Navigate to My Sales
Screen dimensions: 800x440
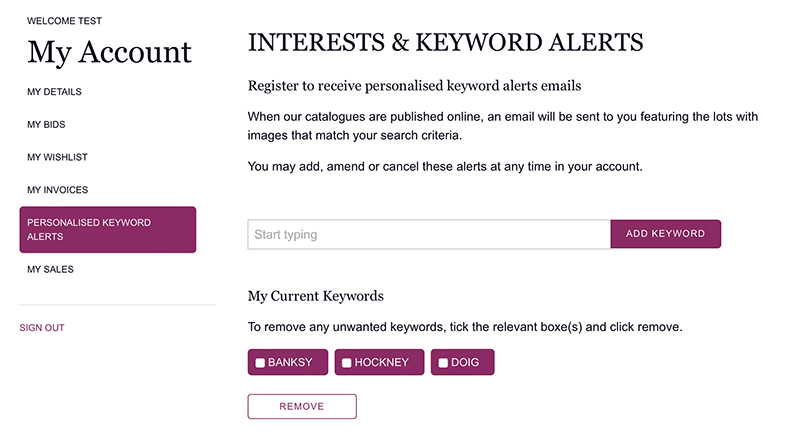(x=50, y=269)
